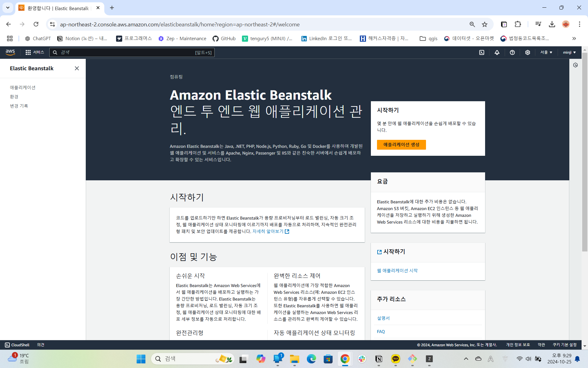Click the page vertical scrollbar
Image resolution: width=588 pixels, height=368 pixels.
[585, 152]
